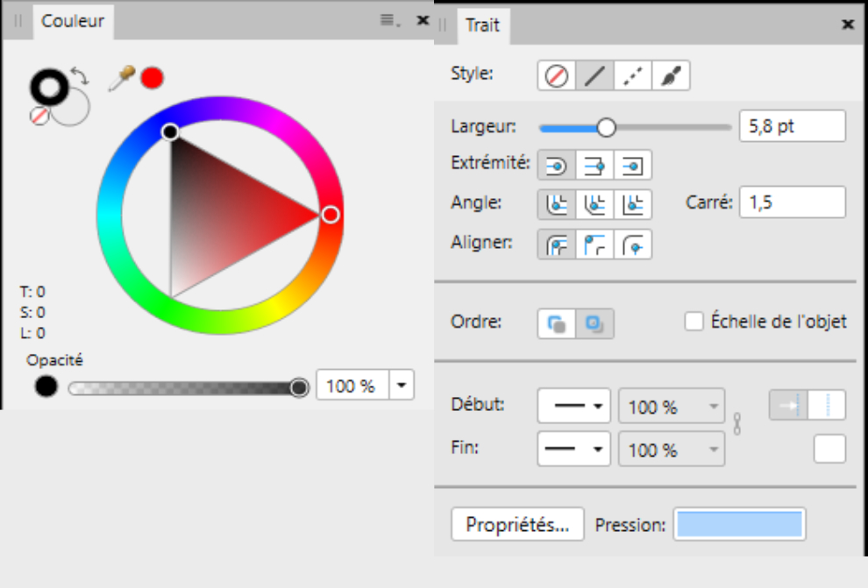Image resolution: width=868 pixels, height=588 pixels.
Task: Close the Couleur panel
Action: point(423,20)
